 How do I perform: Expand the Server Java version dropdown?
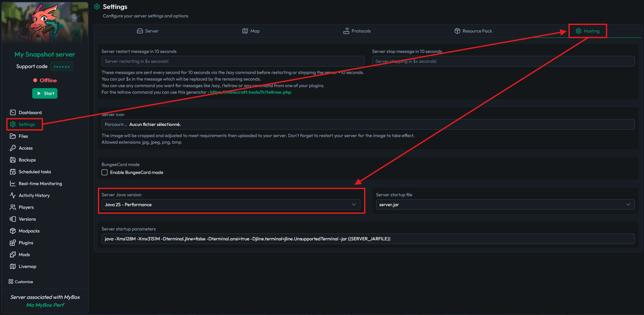(231, 205)
